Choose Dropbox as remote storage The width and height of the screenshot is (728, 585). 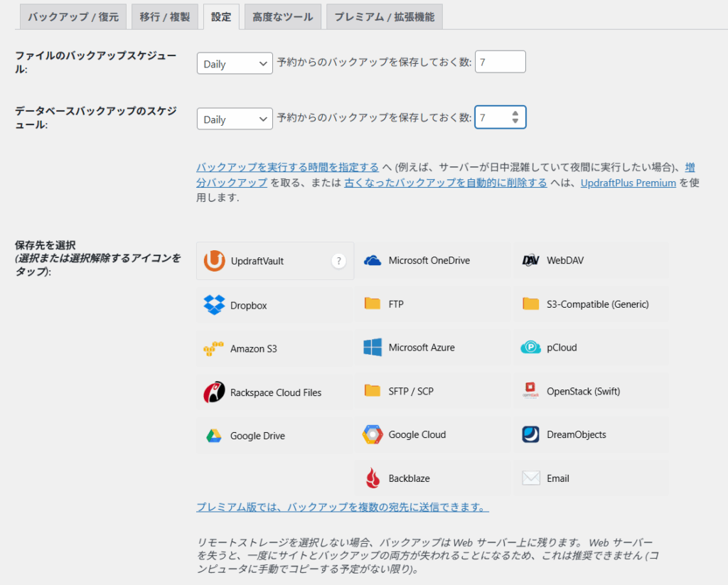(x=214, y=305)
